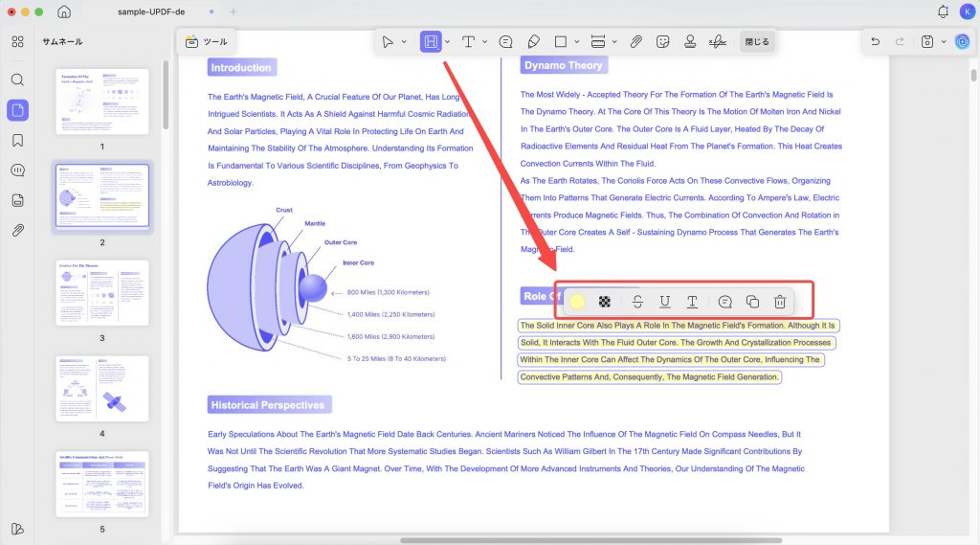Screen dimensions: 980x545
Task: Open the attachments paperclip icon in sidebar
Action: [x=17, y=230]
